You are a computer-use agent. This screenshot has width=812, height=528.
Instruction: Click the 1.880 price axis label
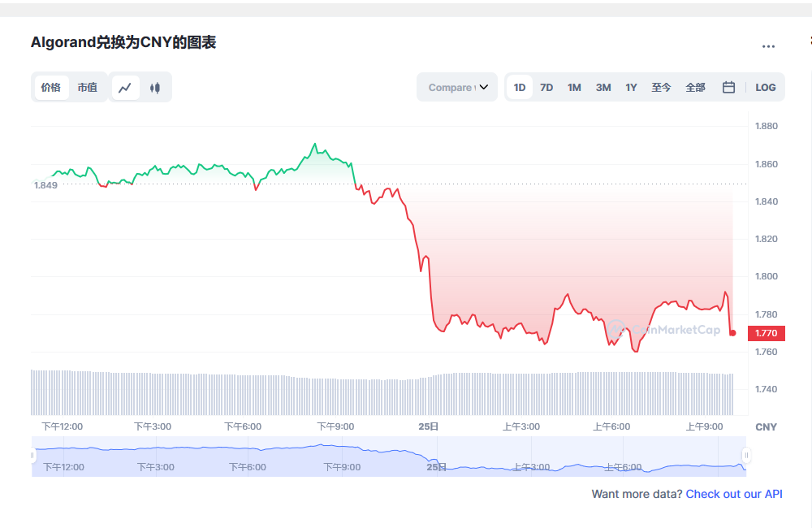[767, 126]
